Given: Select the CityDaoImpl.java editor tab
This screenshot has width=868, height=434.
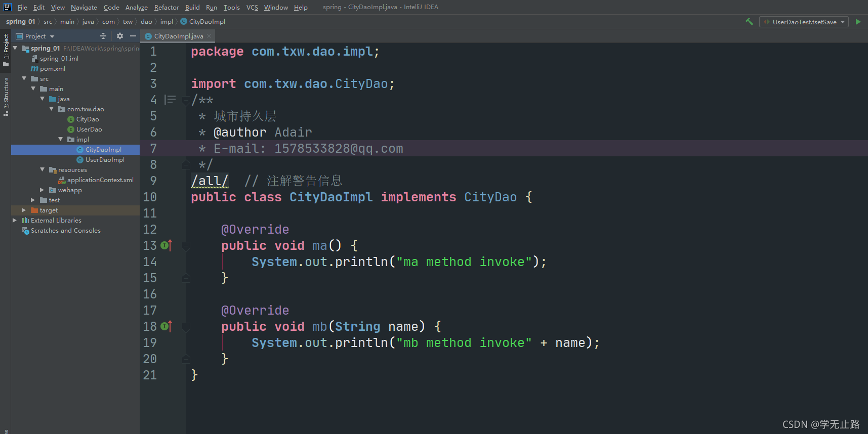Looking at the screenshot, I should point(178,36).
